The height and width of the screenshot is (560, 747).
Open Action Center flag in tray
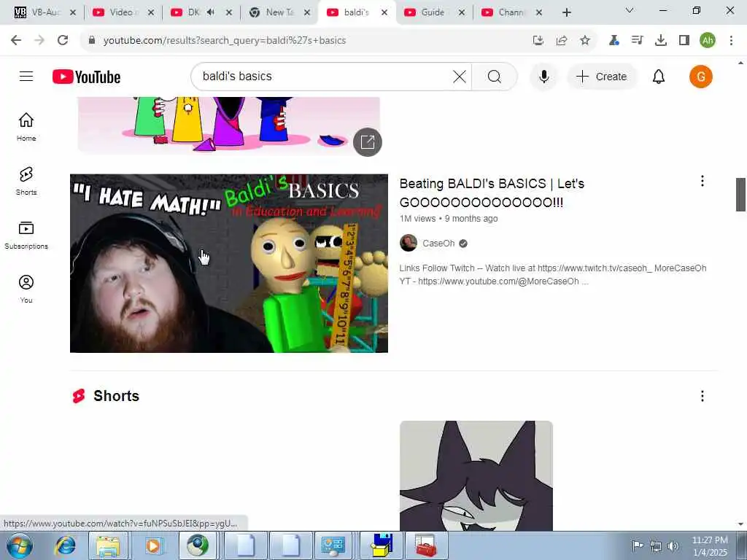click(x=638, y=545)
